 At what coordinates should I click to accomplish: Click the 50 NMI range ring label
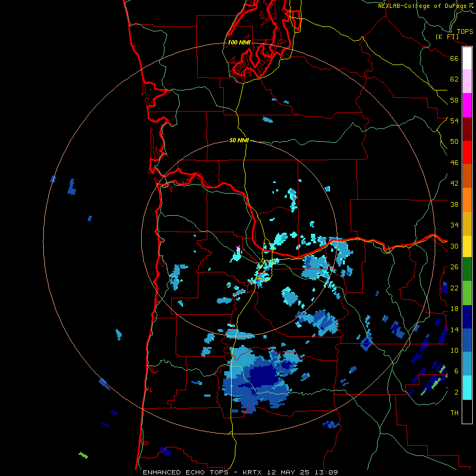tap(239, 140)
